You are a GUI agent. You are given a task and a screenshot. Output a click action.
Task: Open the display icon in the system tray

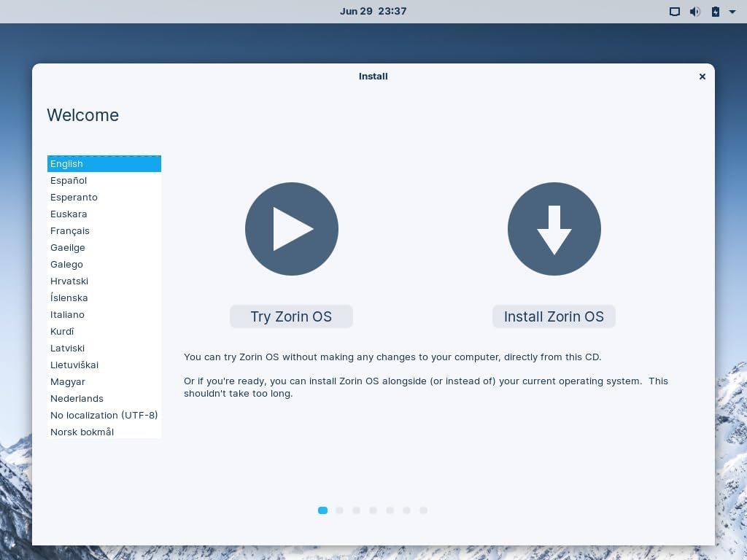point(675,11)
